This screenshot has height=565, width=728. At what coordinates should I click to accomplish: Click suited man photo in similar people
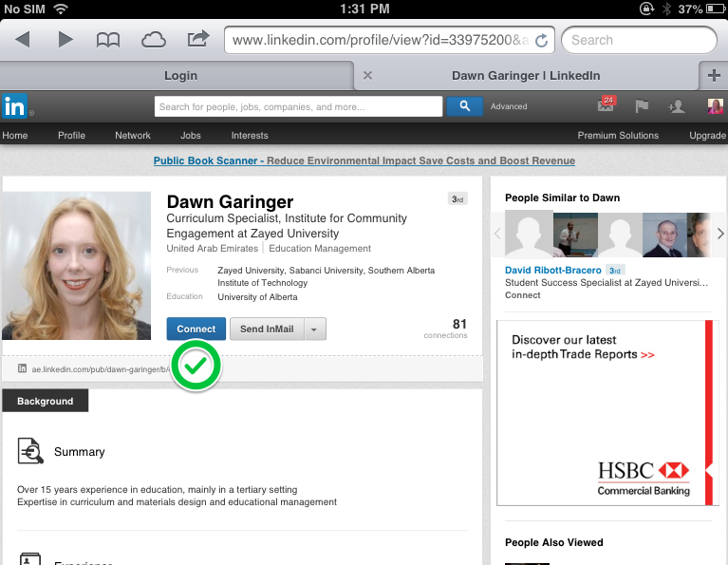pyautogui.click(x=664, y=235)
